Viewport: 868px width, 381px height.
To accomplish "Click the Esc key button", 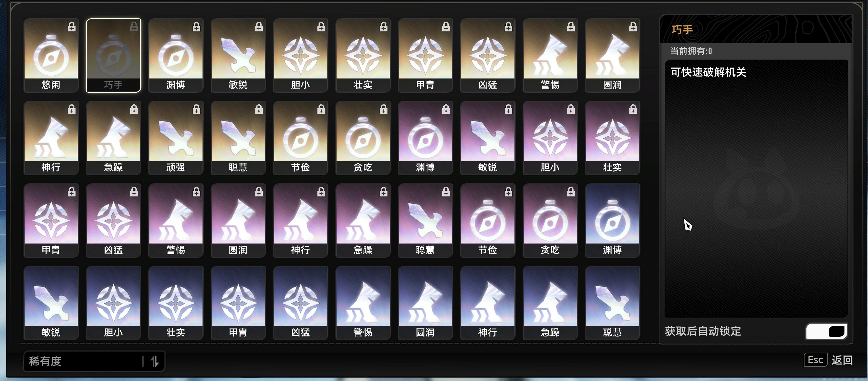I will (815, 360).
